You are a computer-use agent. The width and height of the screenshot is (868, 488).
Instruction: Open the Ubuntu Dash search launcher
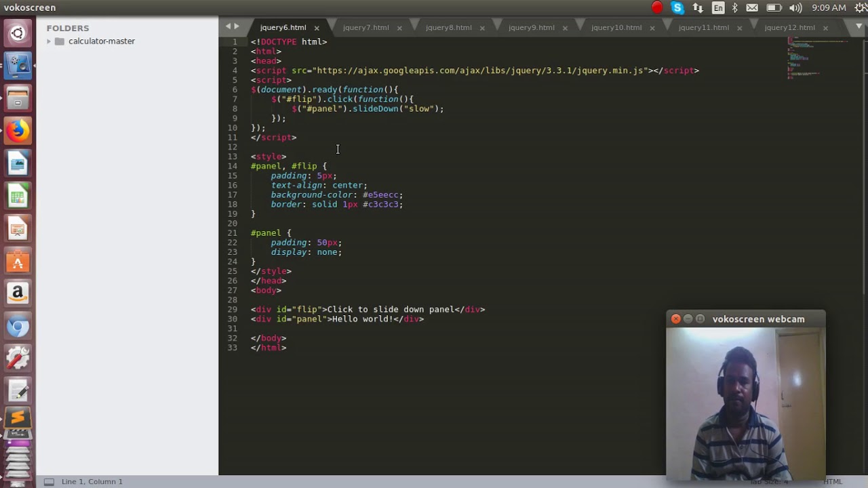pyautogui.click(x=18, y=33)
